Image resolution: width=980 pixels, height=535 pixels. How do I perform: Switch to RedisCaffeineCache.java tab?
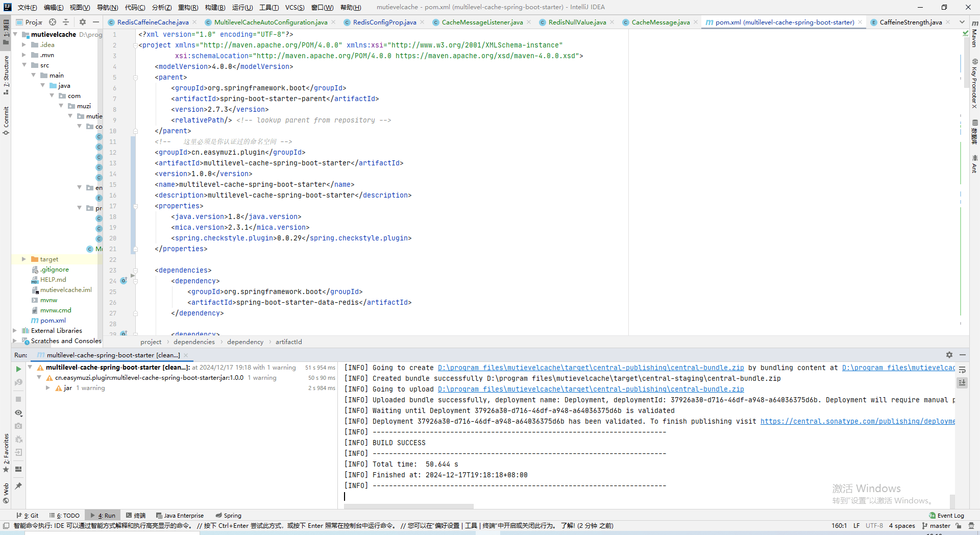[x=153, y=22]
